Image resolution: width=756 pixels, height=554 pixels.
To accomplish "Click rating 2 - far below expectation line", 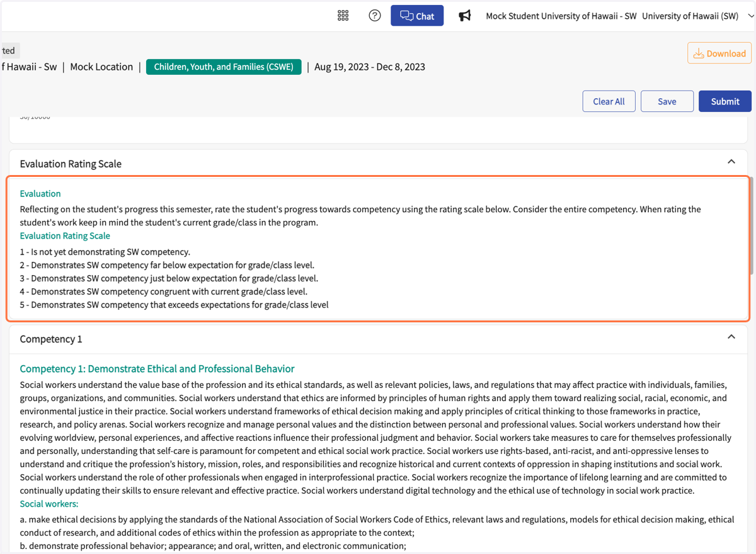I will click(167, 265).
